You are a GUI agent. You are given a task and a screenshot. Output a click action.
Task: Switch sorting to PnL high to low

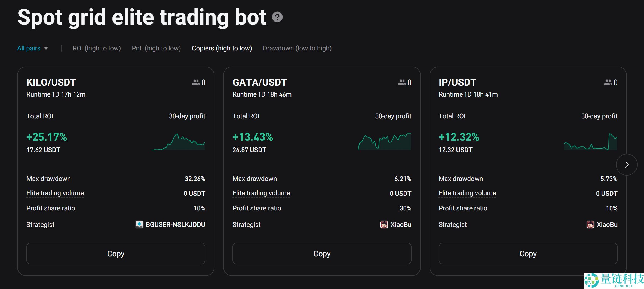point(156,48)
